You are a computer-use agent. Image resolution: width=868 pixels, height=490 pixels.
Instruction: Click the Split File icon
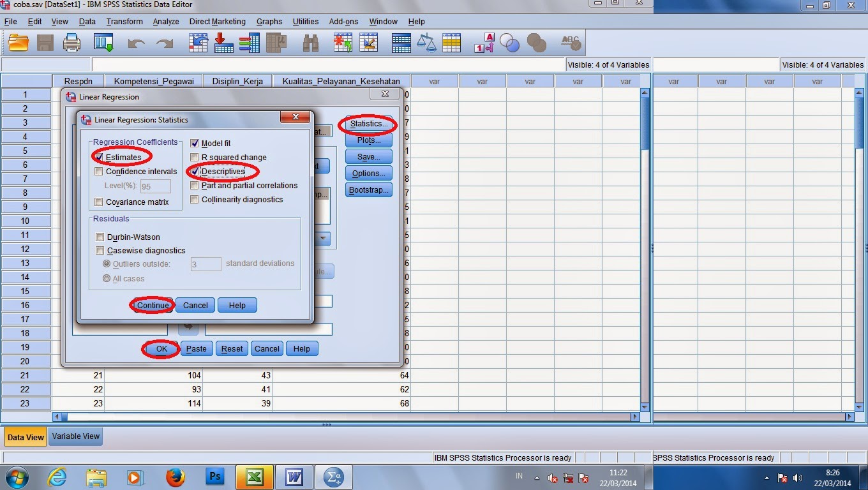pyautogui.click(x=401, y=43)
